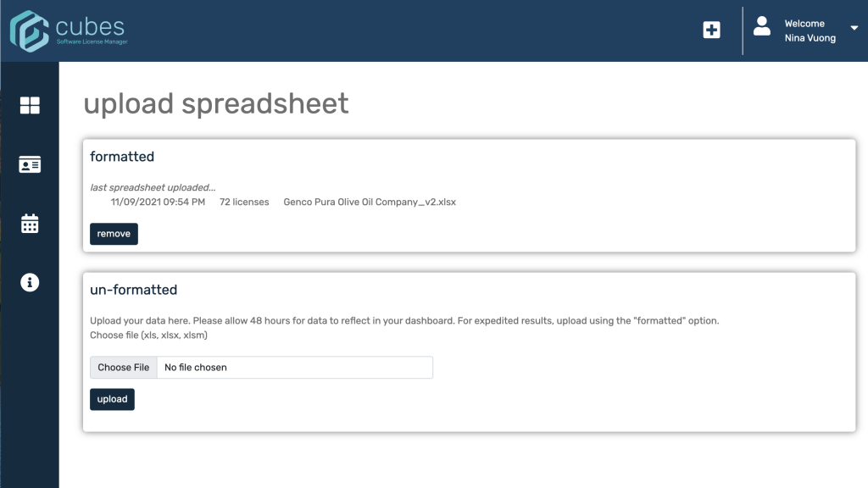Click the 11/09/2021 09:54 PM timestamp
Image resolution: width=868 pixels, height=488 pixels.
158,202
